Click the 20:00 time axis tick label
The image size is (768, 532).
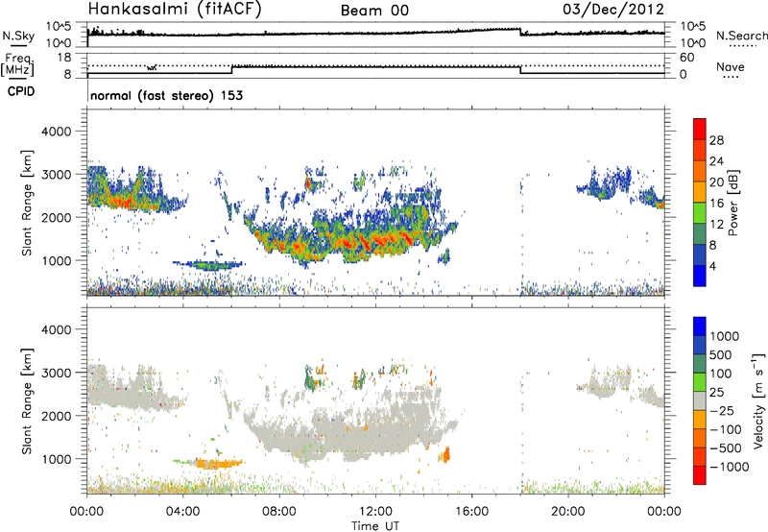[567, 512]
